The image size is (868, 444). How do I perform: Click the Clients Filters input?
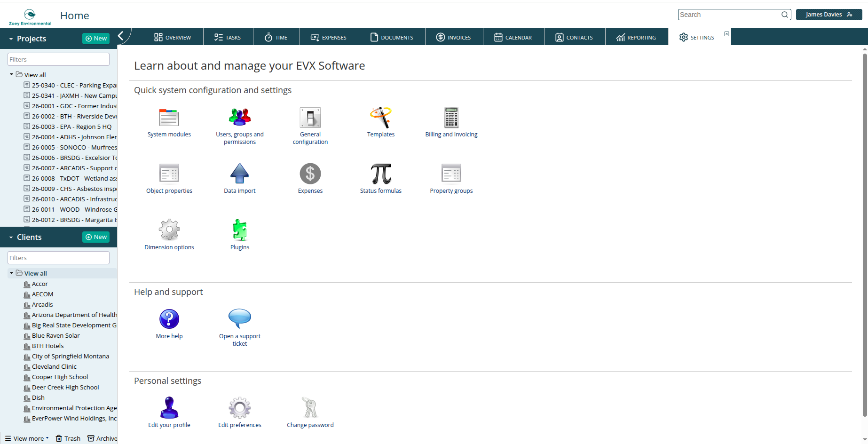click(59, 258)
